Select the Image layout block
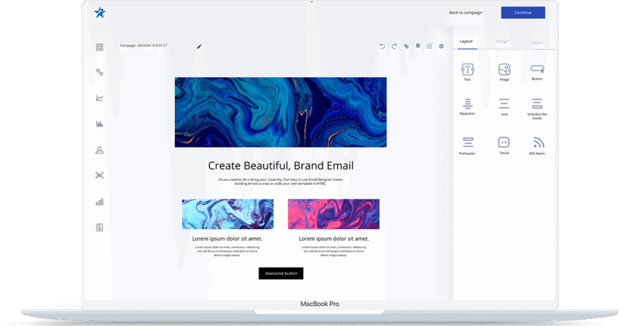 [x=504, y=70]
